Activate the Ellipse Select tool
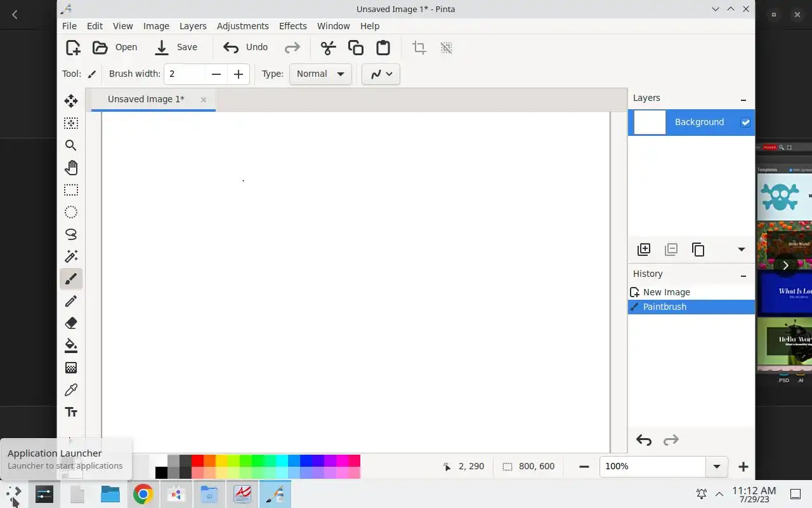The height and width of the screenshot is (508, 812). [71, 212]
